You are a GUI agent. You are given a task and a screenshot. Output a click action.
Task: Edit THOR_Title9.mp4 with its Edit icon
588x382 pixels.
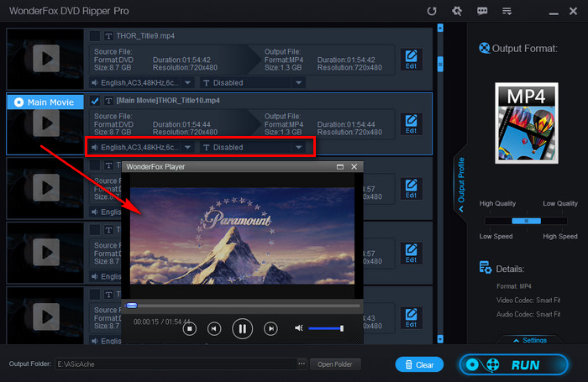coord(411,60)
